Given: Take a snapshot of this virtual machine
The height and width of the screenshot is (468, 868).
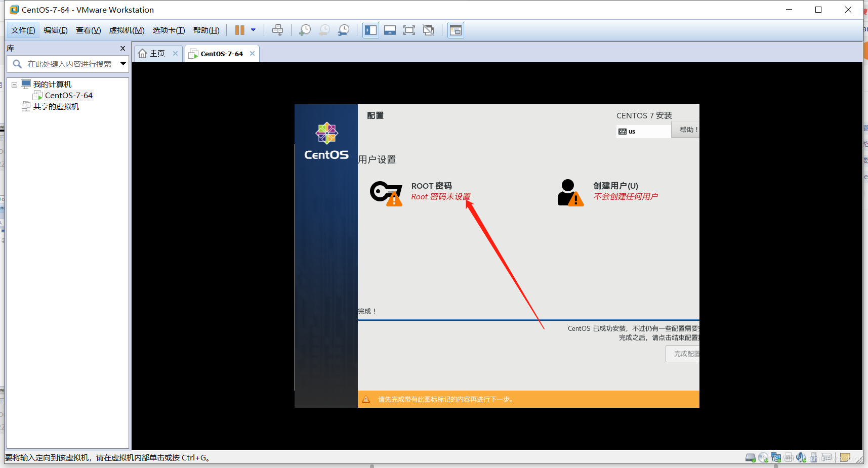Looking at the screenshot, I should (x=305, y=30).
